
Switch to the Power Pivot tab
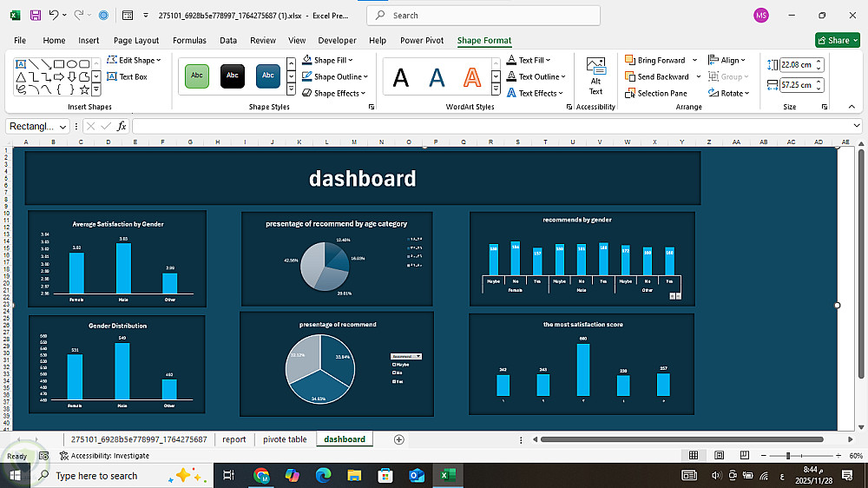[x=422, y=41]
